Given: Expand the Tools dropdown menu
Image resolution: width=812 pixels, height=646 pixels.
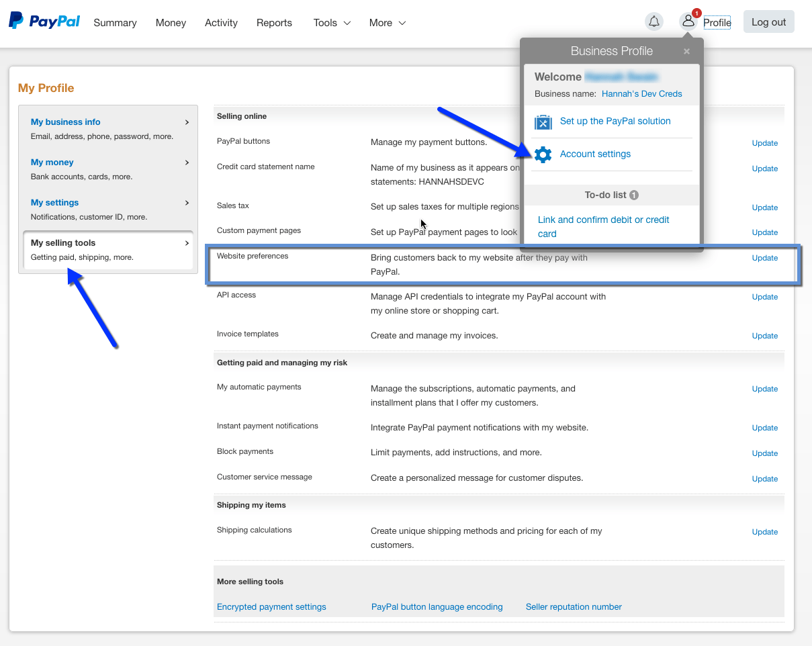Looking at the screenshot, I should (332, 23).
